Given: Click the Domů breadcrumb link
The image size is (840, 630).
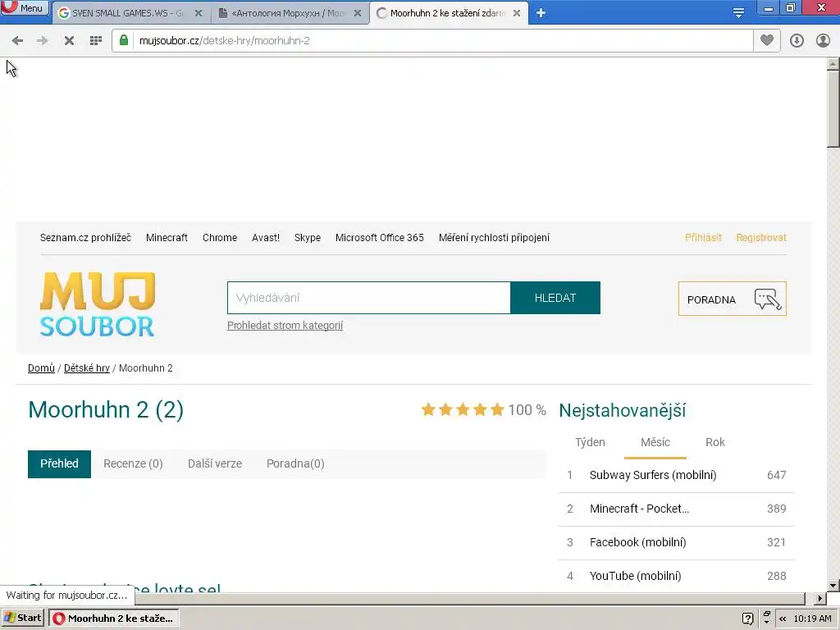Looking at the screenshot, I should (41, 368).
